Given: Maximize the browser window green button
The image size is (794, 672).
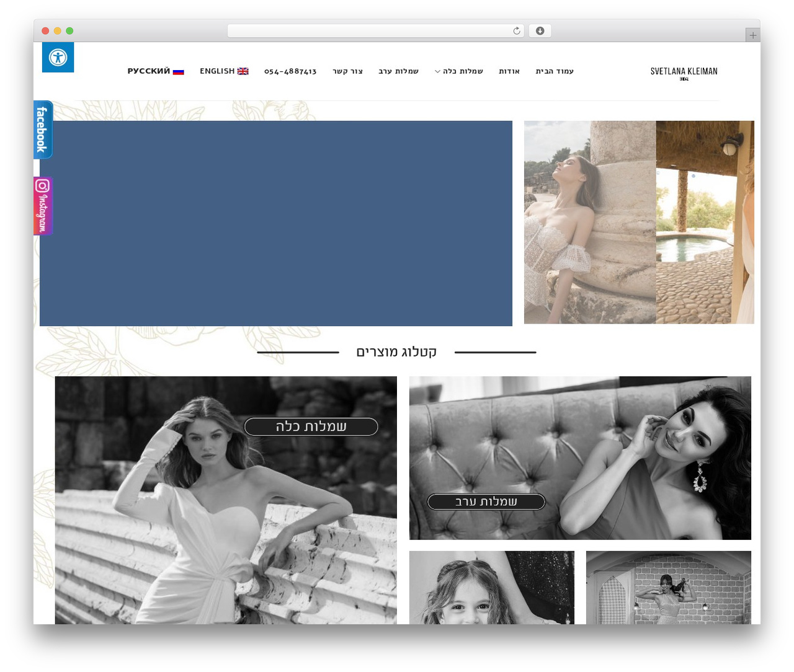Looking at the screenshot, I should 69,31.
